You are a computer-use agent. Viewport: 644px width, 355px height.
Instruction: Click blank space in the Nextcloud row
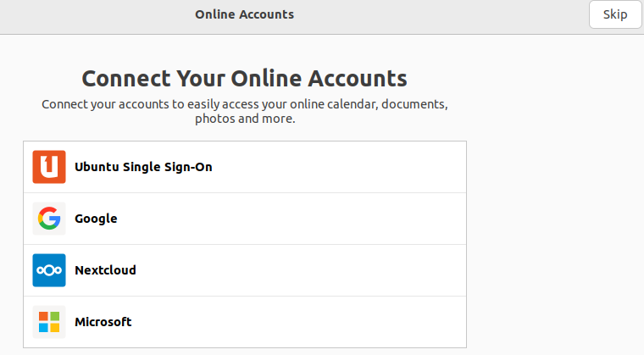click(x=300, y=270)
